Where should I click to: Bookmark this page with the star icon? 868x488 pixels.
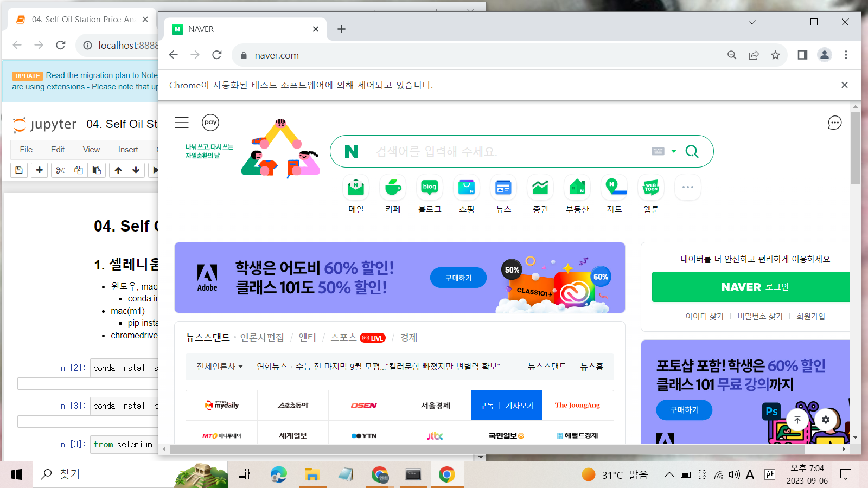pos(775,55)
